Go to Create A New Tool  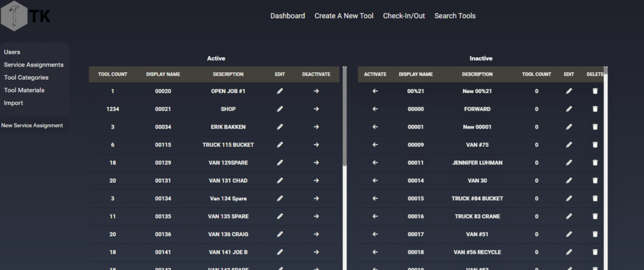tap(343, 16)
